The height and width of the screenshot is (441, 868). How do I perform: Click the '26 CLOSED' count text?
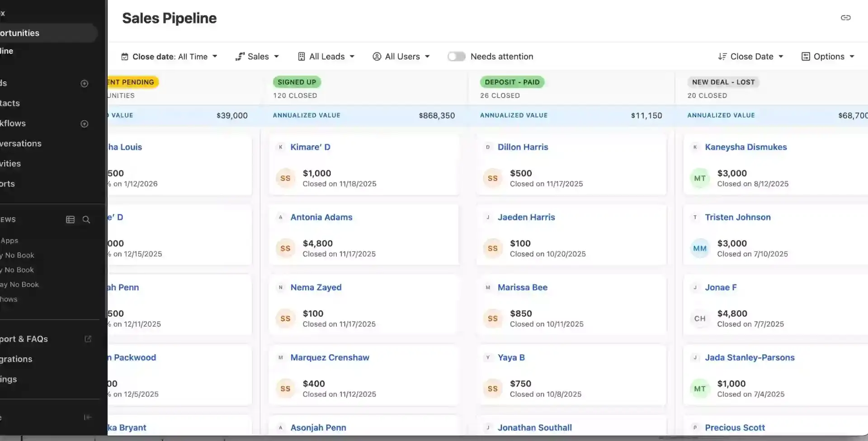[500, 95]
